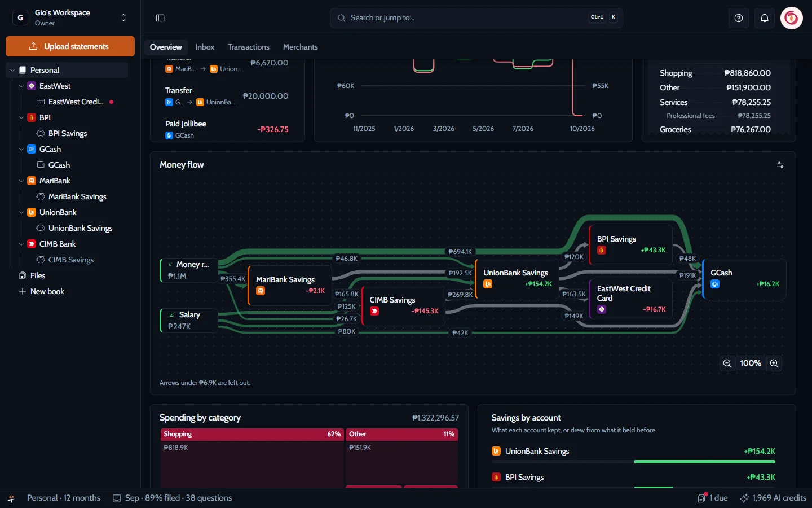This screenshot has width=812, height=508.
Task: Click the 1 due status icon
Action: (x=702, y=498)
